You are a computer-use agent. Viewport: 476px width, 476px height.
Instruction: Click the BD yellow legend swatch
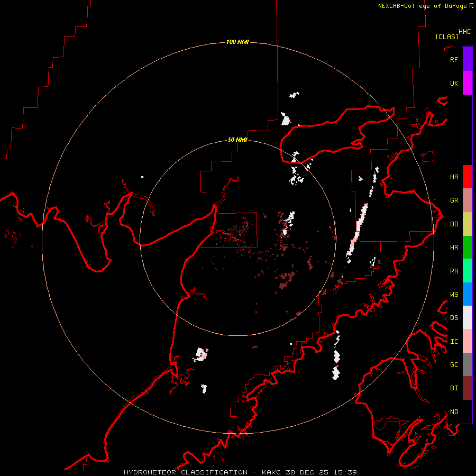click(x=467, y=224)
